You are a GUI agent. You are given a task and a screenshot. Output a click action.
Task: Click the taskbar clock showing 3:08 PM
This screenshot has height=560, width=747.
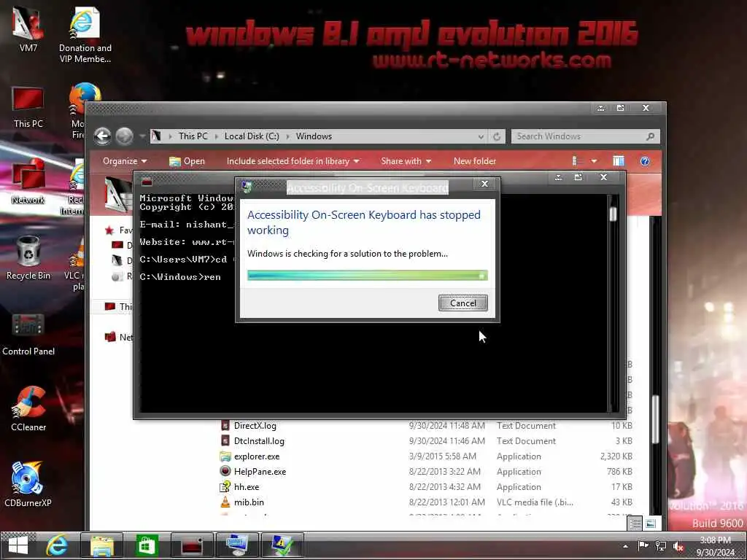[715, 546]
